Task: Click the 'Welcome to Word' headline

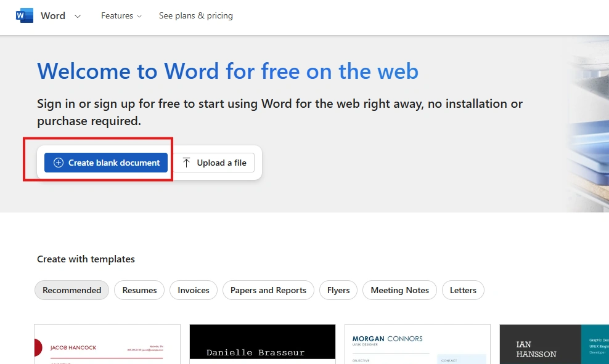Action: [x=227, y=71]
